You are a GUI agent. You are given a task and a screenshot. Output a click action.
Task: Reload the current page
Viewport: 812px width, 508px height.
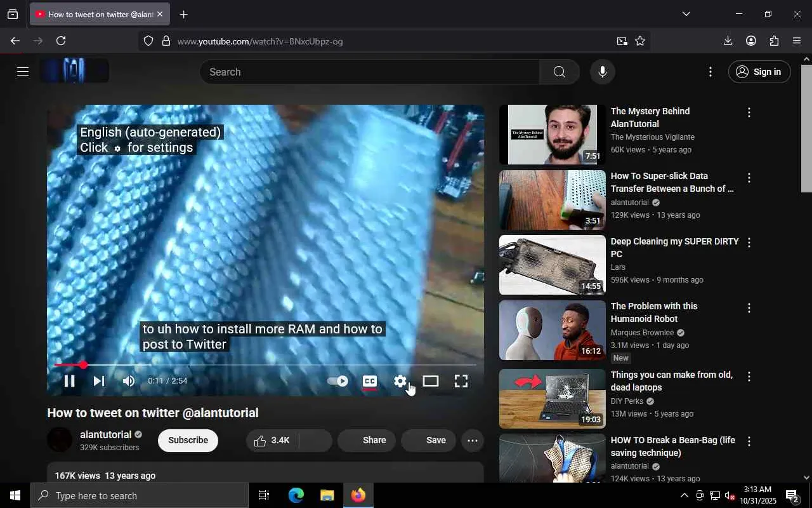pos(61,41)
